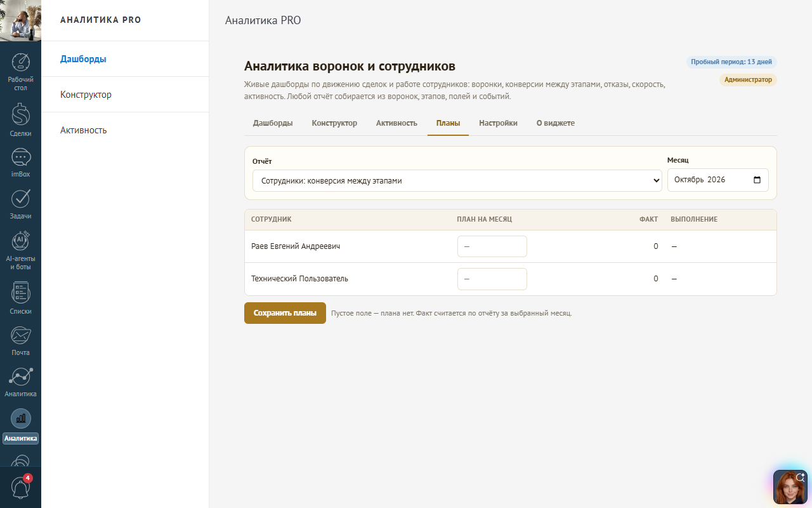Click the АНАЛИТИКА PRO side panel title
Image resolution: width=812 pixels, height=508 pixels.
click(101, 20)
